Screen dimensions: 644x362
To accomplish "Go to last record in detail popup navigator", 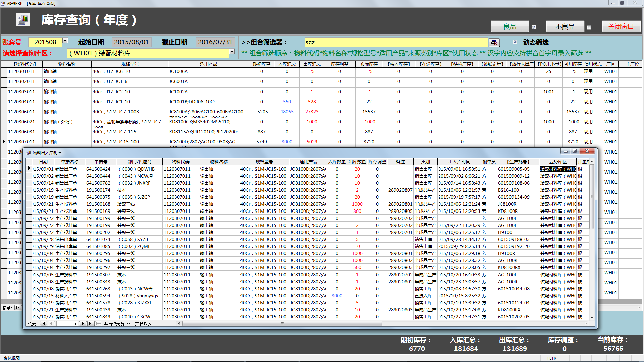I will [x=91, y=324].
